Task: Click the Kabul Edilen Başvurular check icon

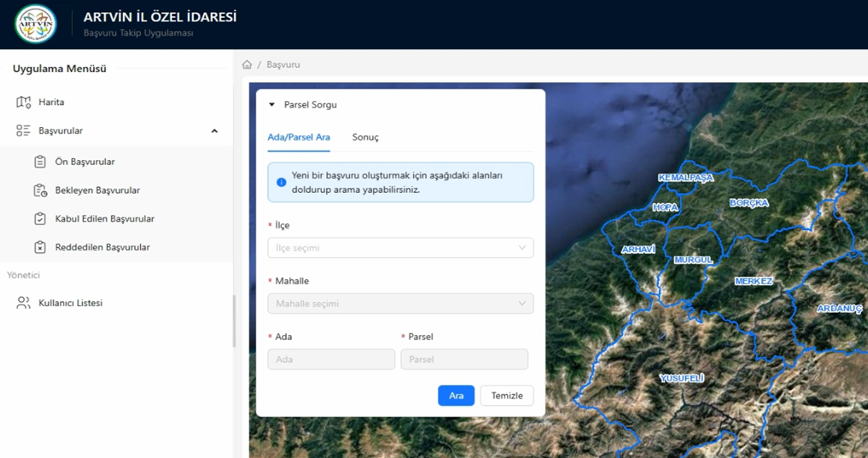Action: [40, 219]
